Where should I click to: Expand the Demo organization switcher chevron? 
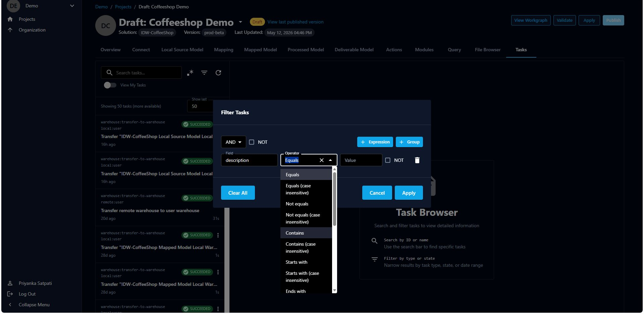tap(72, 6)
